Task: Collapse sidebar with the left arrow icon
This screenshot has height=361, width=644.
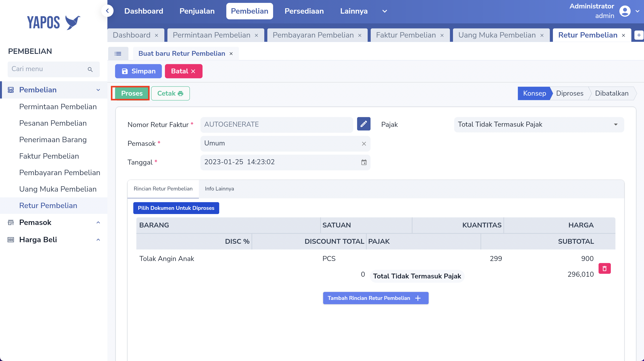Action: tap(108, 11)
